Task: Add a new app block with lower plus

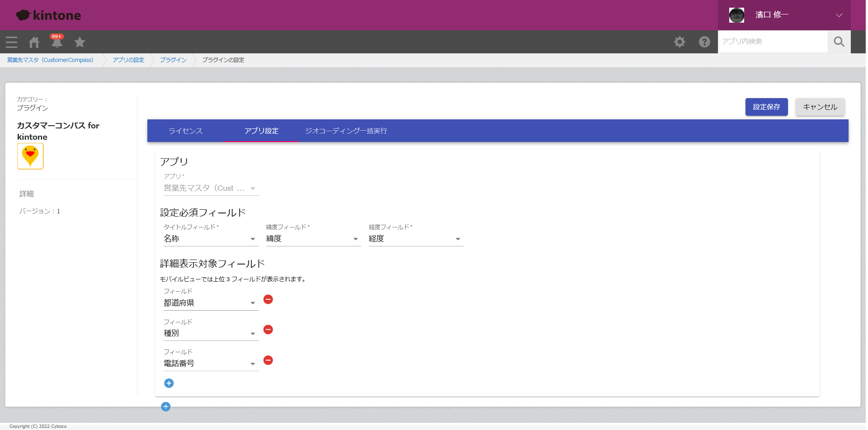Action: click(166, 406)
